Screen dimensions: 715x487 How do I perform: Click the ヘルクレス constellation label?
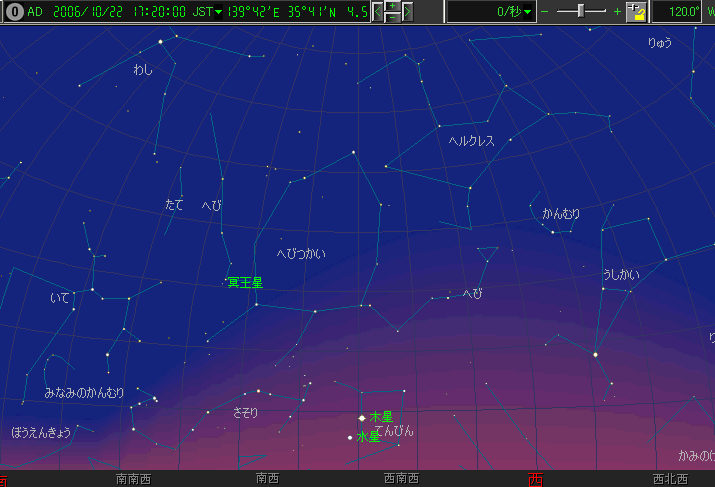click(x=472, y=141)
